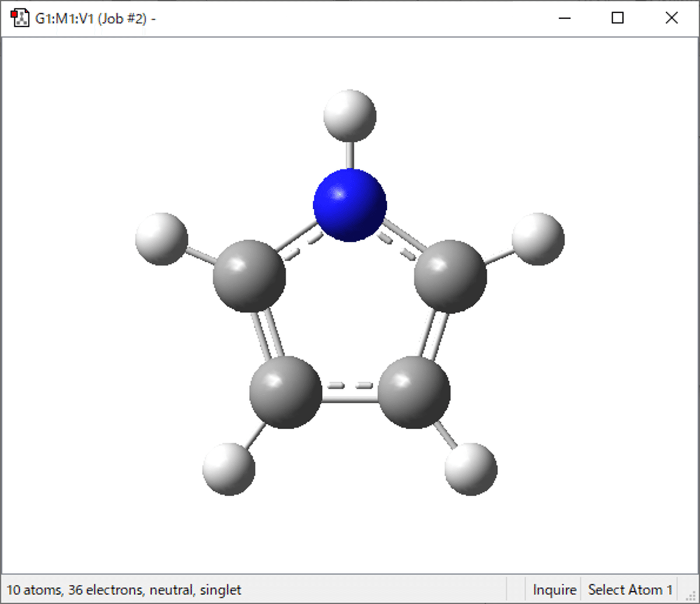Select the blue nitrogen atom

pyautogui.click(x=350, y=204)
